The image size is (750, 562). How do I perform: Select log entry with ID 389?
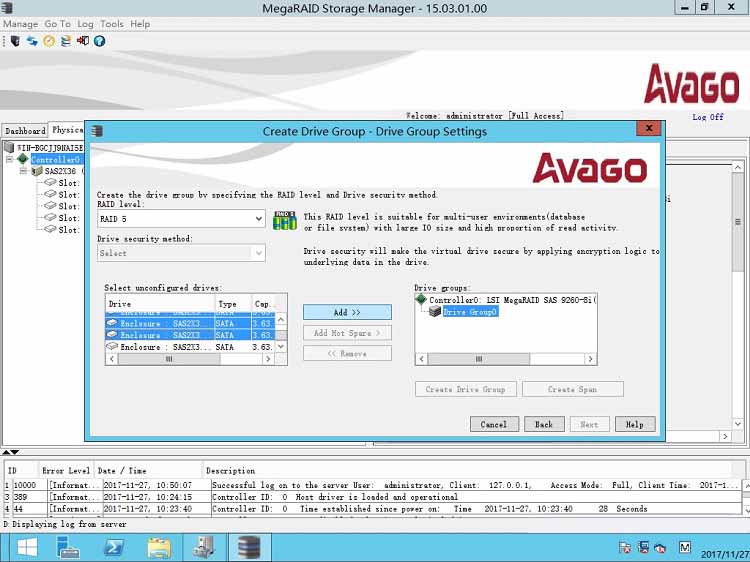point(373,497)
